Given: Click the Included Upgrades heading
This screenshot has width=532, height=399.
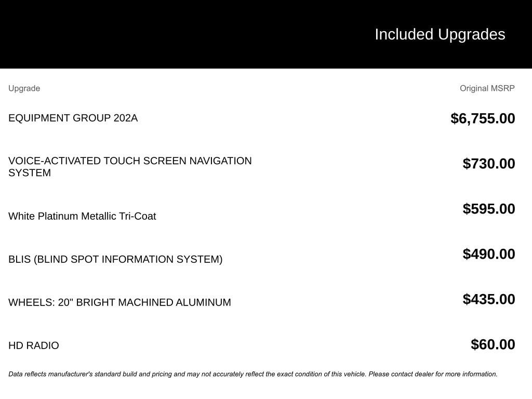Looking at the screenshot, I should [440, 34].
